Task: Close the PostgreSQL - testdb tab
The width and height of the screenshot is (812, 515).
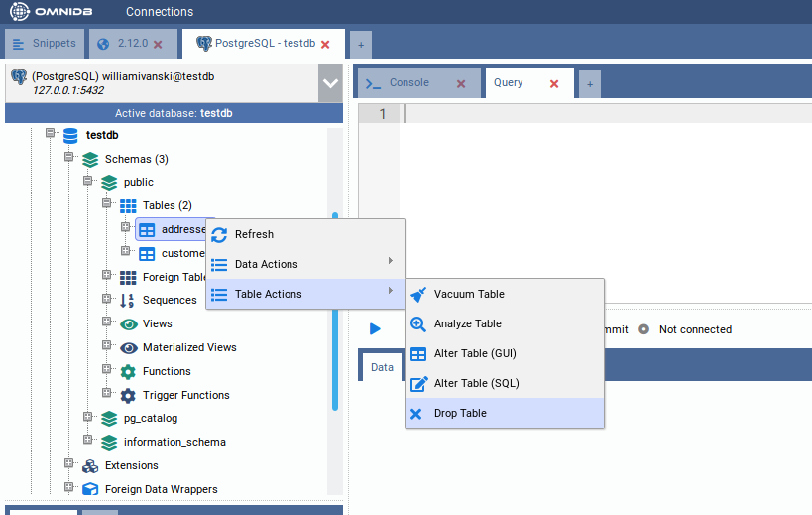Action: pyautogui.click(x=326, y=44)
